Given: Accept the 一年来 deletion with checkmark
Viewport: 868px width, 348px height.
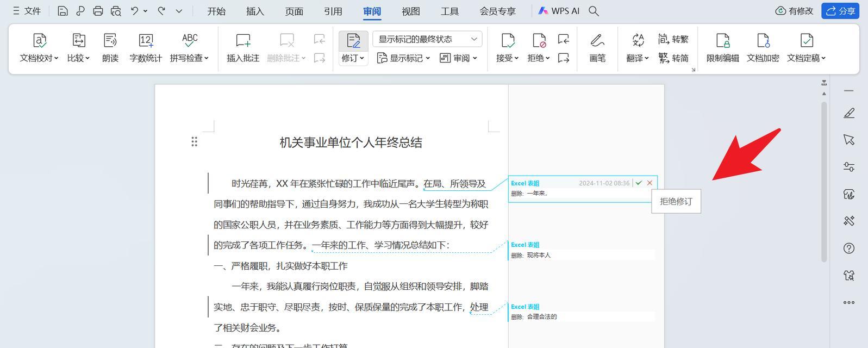Looking at the screenshot, I should (x=639, y=183).
